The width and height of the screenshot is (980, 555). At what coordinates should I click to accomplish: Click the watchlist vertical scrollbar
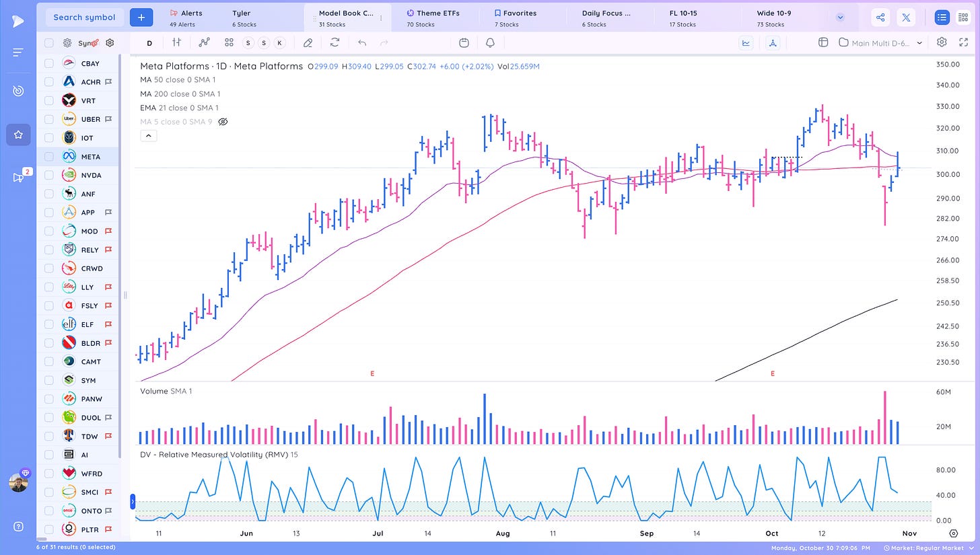(120, 256)
